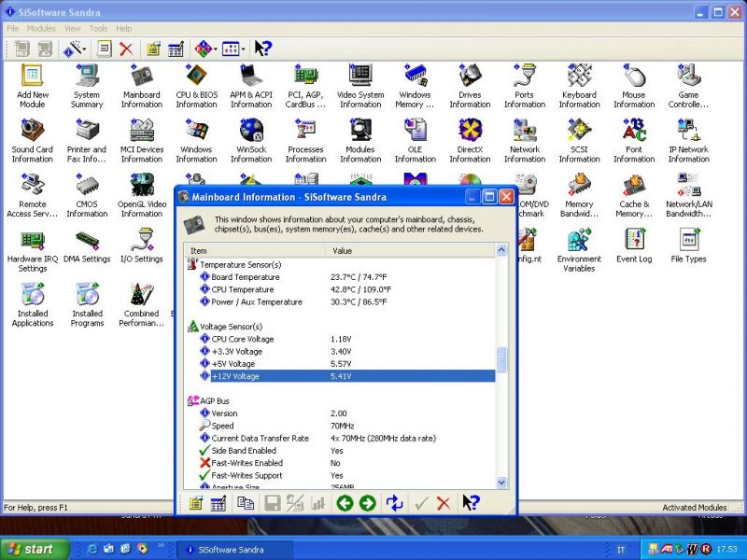This screenshot has width=747, height=560.
Task: Open WinSock Information module
Action: [x=251, y=141]
